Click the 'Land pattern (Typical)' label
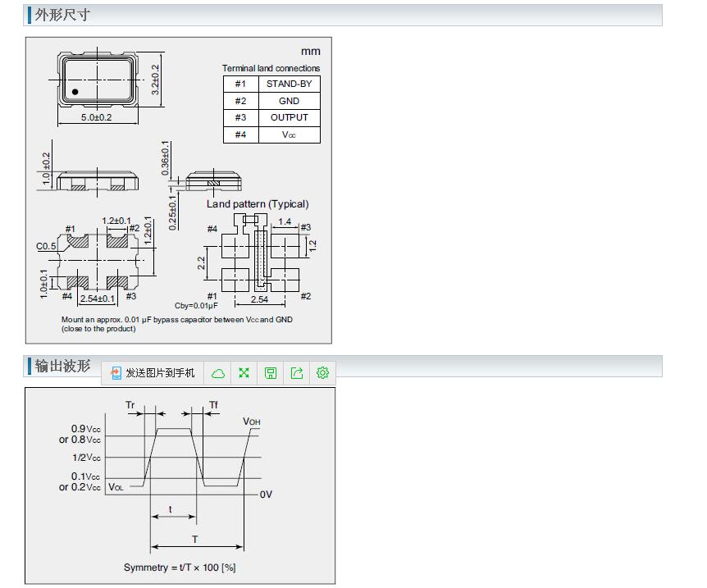Image resolution: width=707 pixels, height=588 pixels. (x=258, y=204)
